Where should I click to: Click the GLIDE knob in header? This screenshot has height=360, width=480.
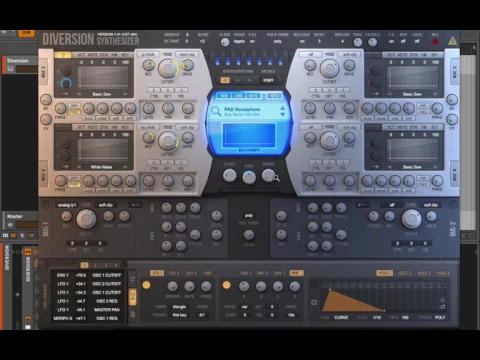coord(225,42)
